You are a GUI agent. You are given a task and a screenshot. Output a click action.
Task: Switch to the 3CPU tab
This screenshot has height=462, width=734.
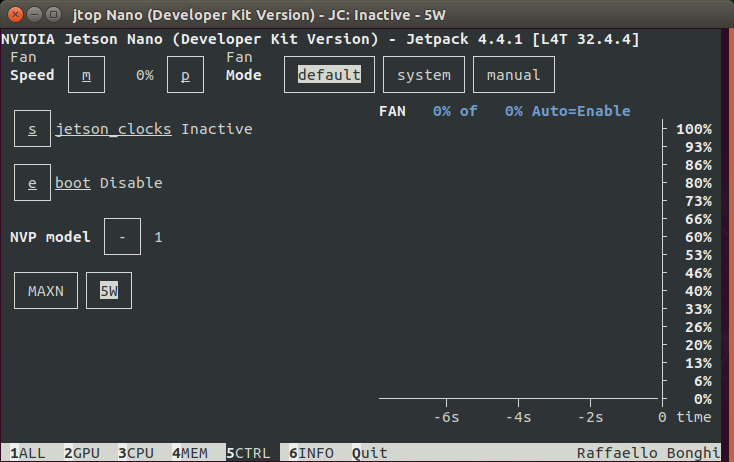coord(136,453)
